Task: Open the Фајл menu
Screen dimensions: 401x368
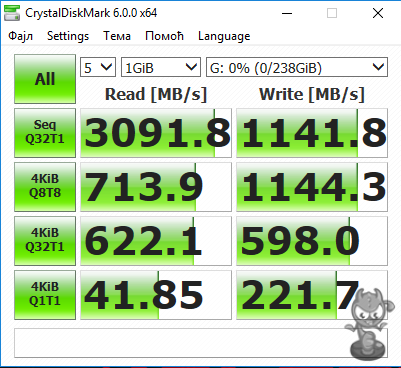Action: click(20, 36)
